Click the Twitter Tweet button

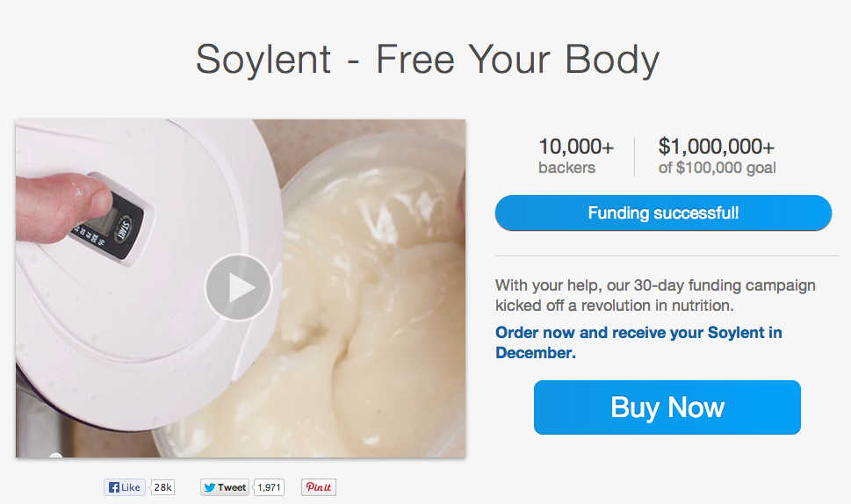225,487
